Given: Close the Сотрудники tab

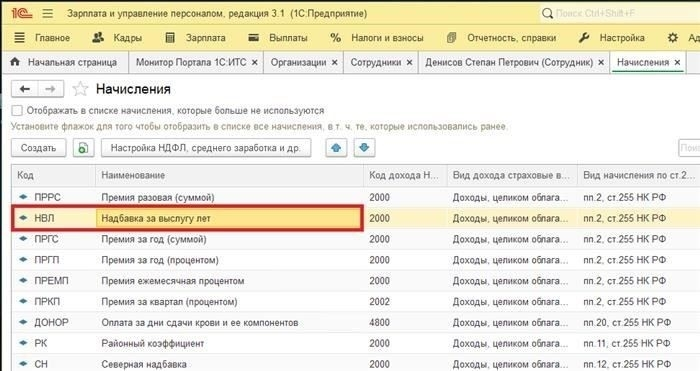Looking at the screenshot, I should point(409,63).
